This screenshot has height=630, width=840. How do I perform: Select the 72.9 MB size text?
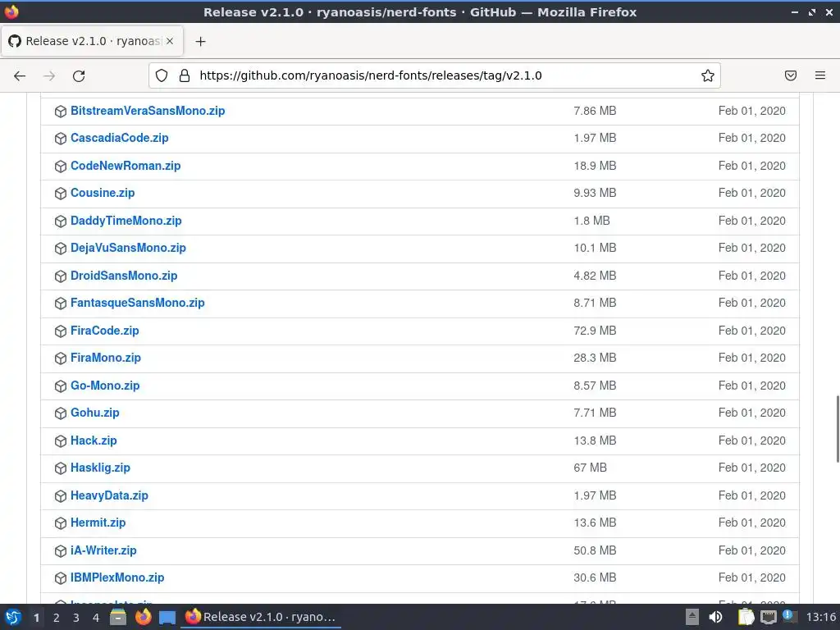(x=595, y=331)
